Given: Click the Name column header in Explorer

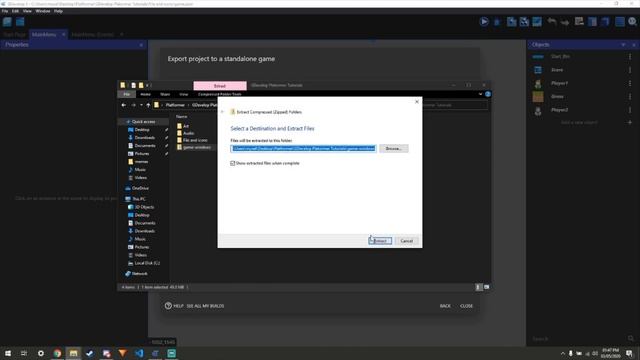Looking at the screenshot, I should (x=182, y=116).
